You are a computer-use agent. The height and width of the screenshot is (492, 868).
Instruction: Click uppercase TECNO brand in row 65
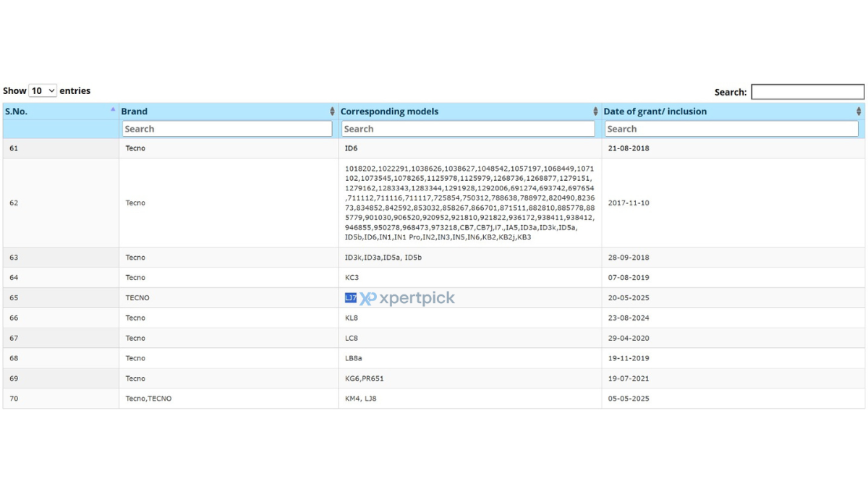click(x=137, y=298)
